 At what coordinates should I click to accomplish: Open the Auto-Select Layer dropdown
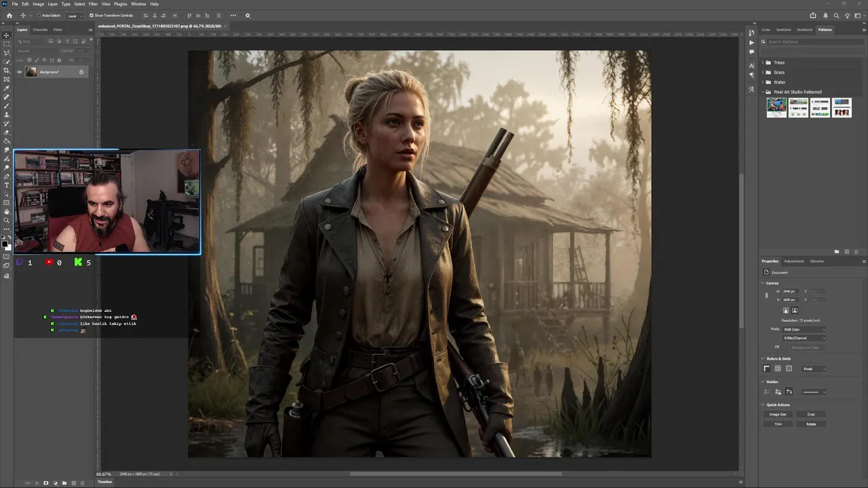75,15
